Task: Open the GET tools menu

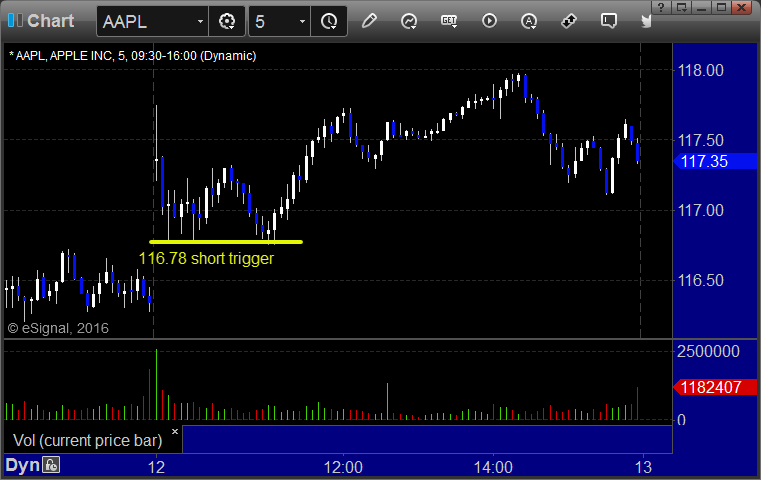Action: click(x=449, y=21)
